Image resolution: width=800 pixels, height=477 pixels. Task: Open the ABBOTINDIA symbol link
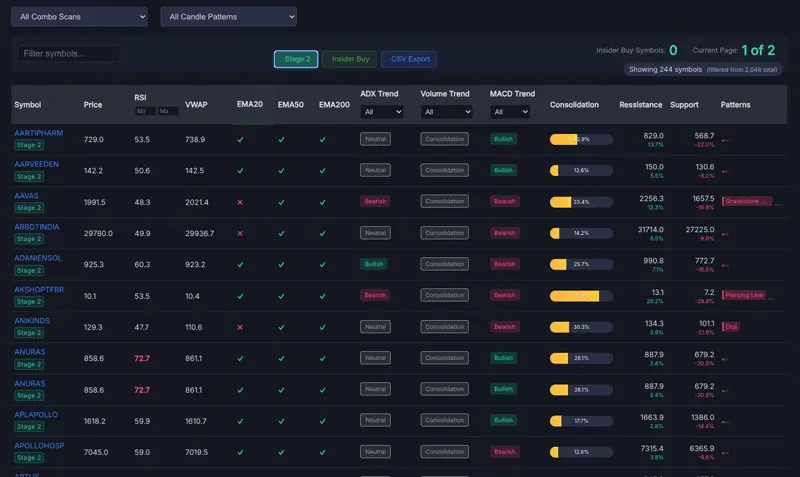pyautogui.click(x=37, y=227)
